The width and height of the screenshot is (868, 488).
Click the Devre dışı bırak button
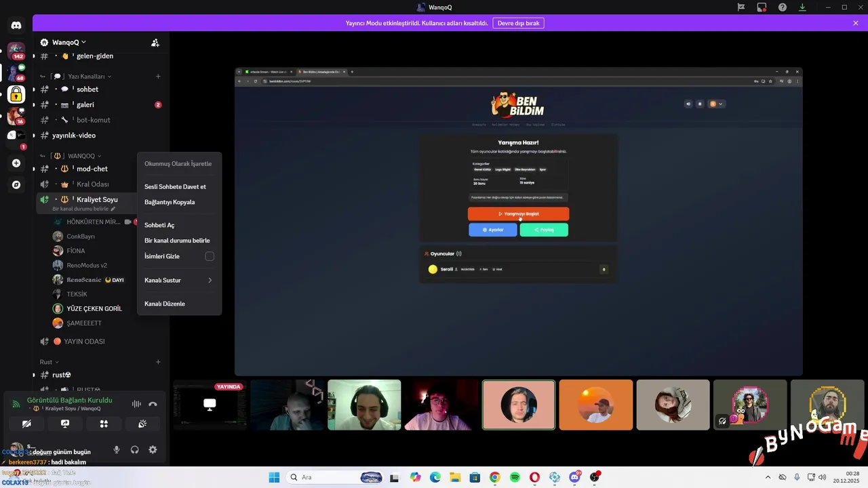[x=518, y=23]
